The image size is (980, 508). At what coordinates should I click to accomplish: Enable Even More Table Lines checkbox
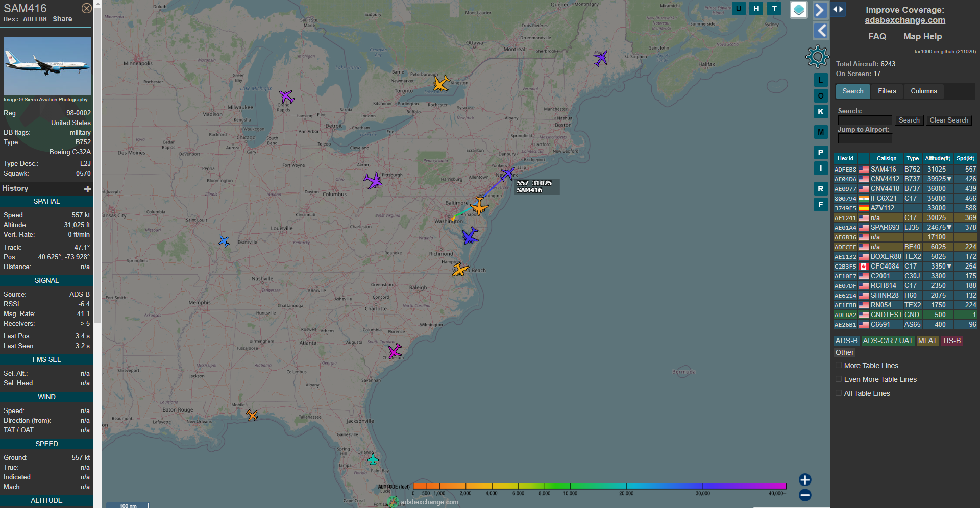click(839, 379)
